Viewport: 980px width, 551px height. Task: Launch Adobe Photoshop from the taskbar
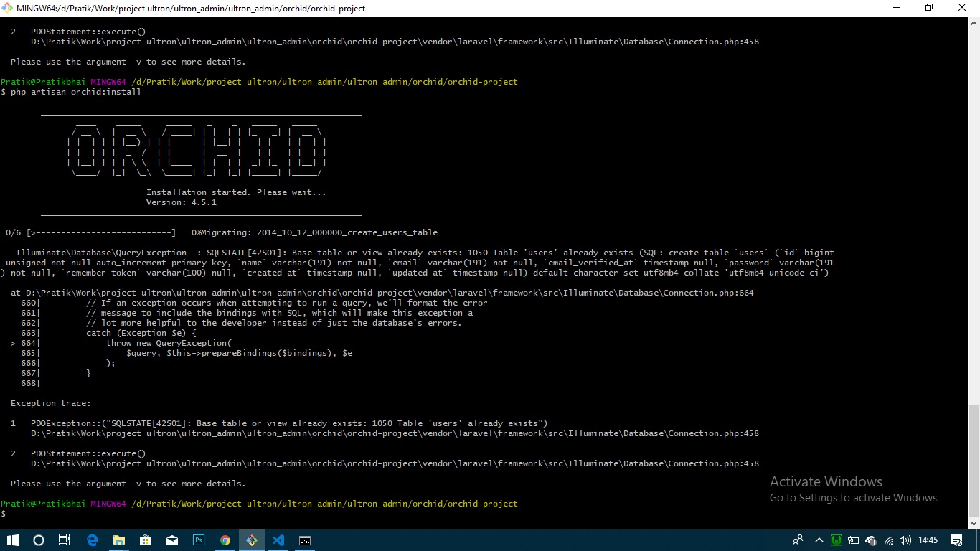pyautogui.click(x=199, y=540)
